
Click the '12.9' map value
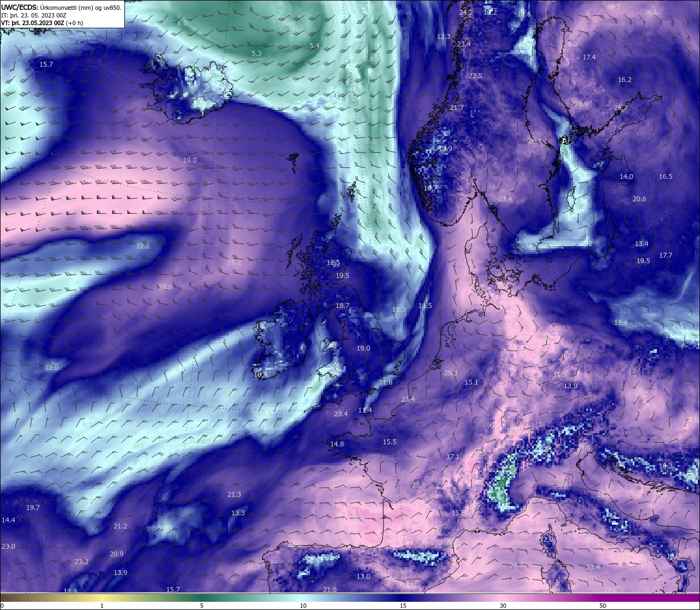[70, 591]
